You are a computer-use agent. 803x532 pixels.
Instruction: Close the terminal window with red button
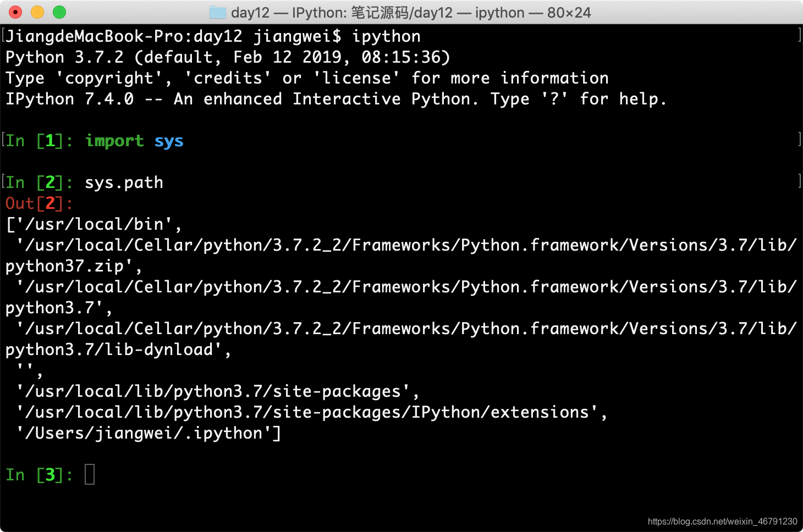tap(16, 12)
